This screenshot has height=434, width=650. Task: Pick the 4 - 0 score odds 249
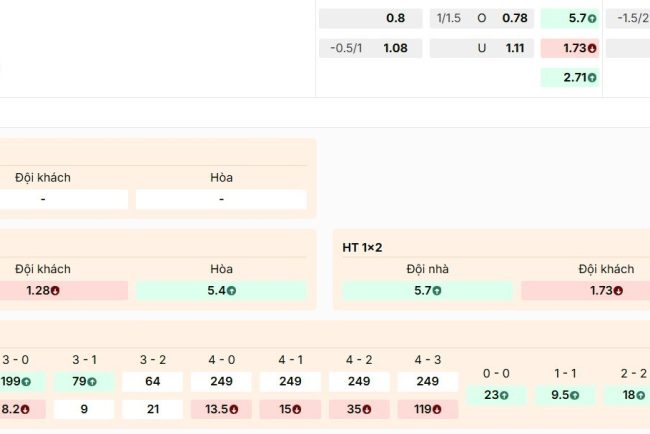click(x=221, y=382)
